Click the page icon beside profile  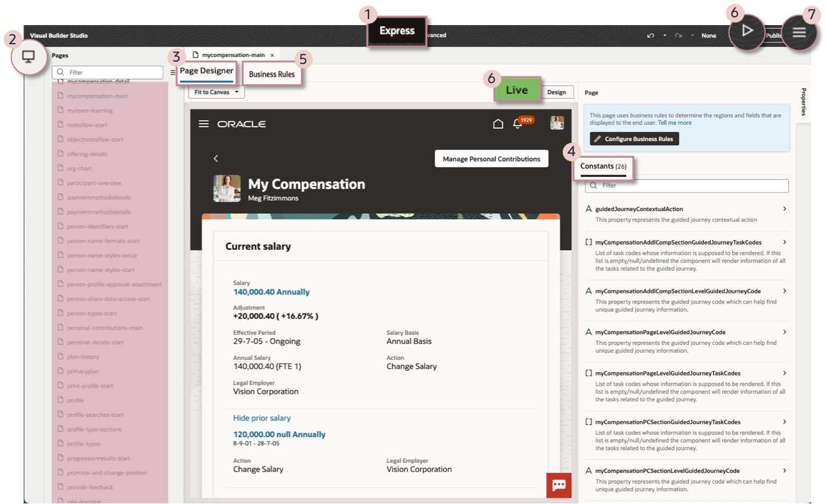(60, 400)
